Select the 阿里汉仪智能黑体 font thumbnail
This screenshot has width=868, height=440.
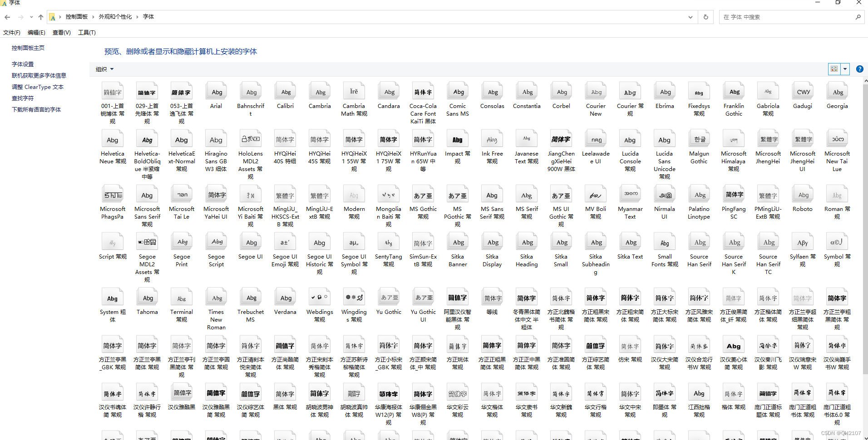tap(458, 298)
